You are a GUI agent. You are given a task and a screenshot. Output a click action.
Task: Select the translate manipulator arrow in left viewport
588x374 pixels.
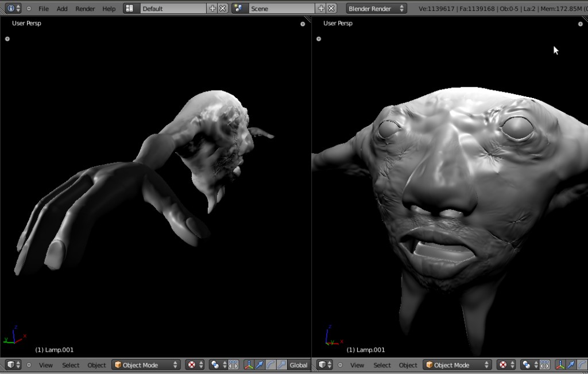coord(258,365)
